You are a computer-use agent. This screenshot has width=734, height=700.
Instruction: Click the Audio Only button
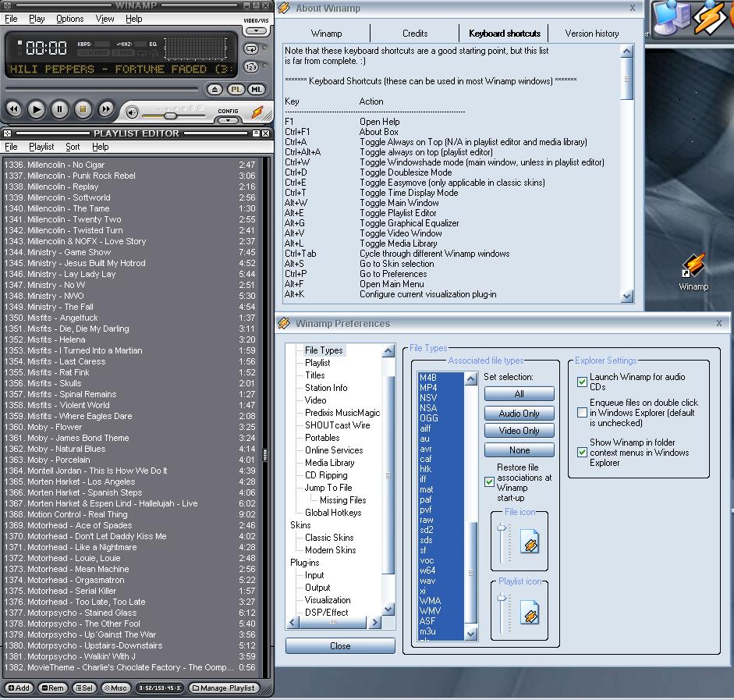(519, 413)
